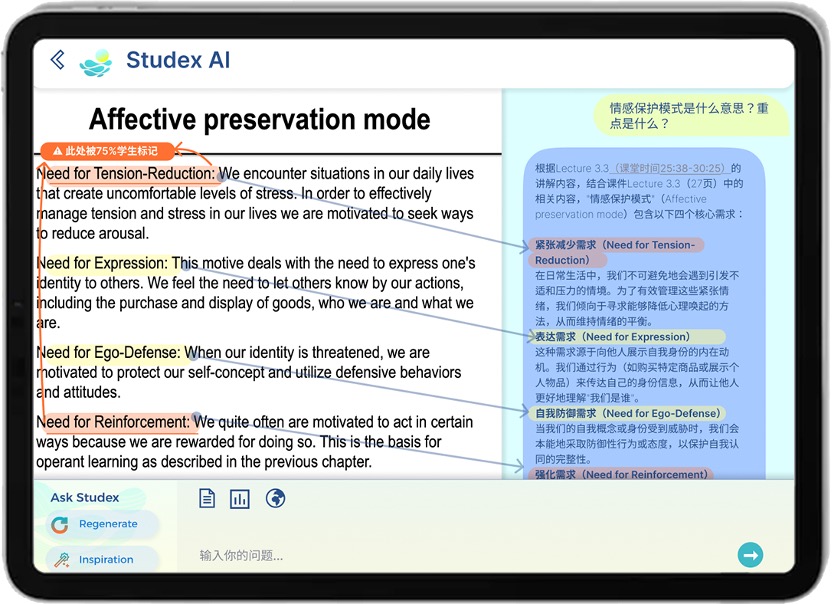Click the globe web search icon
Viewport: 832px width, 604px height.
coord(275,498)
